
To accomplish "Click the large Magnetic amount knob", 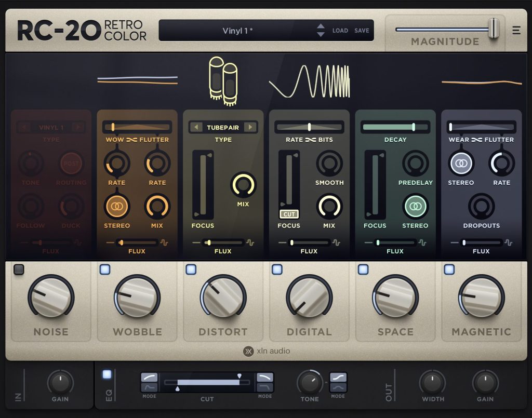I will [x=482, y=298].
